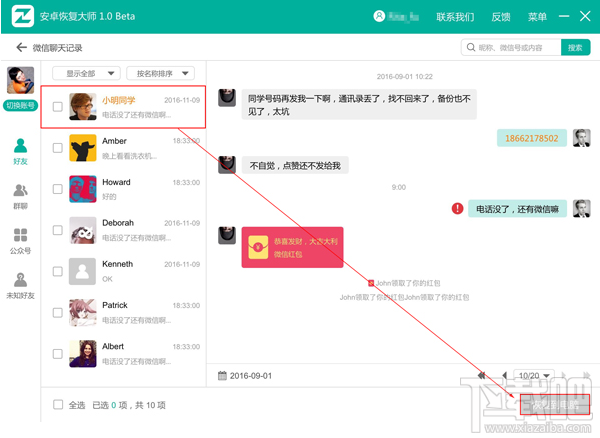Click the calendar icon next to 2016-09-01

(222, 376)
